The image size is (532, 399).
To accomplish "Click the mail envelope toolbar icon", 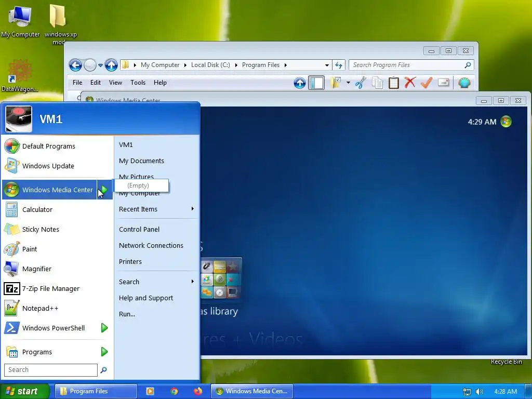I will coord(444,83).
